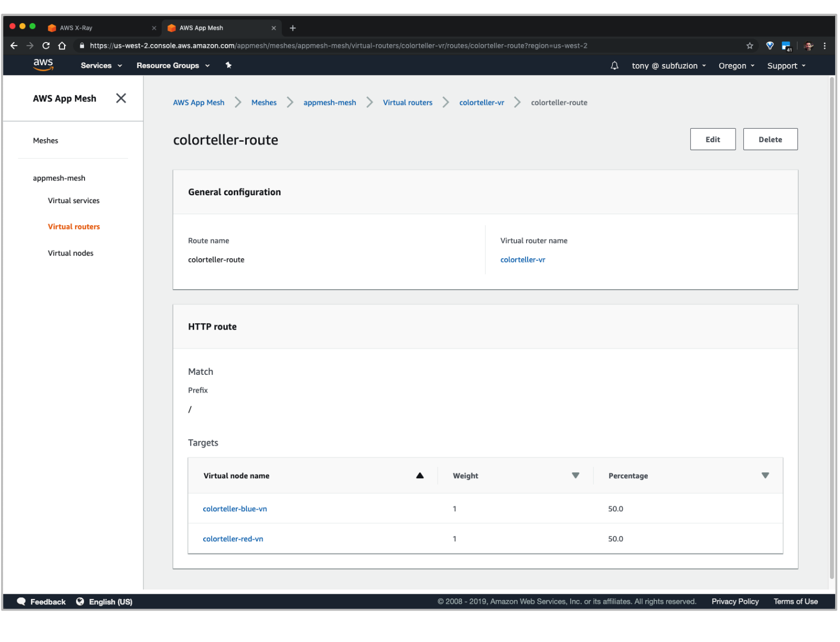Sort targets by Weight column arrow
Image resolution: width=840 pixels, height=642 pixels.
click(x=575, y=476)
